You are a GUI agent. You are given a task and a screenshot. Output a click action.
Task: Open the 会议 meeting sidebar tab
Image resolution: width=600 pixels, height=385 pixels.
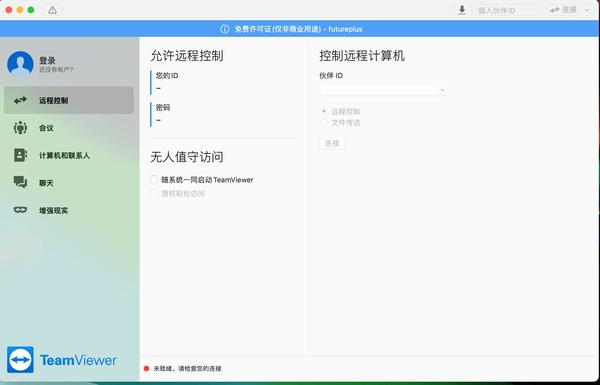[x=69, y=128]
